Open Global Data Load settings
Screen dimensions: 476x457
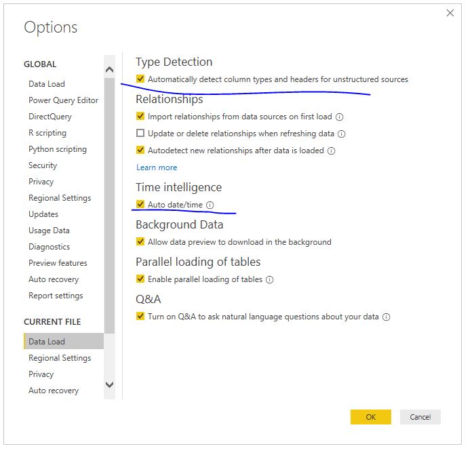47,84
